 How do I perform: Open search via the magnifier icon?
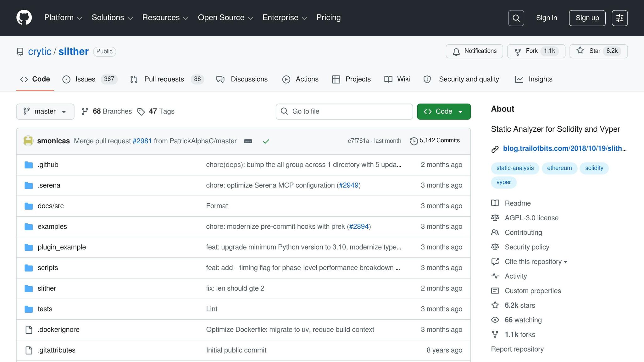click(516, 18)
